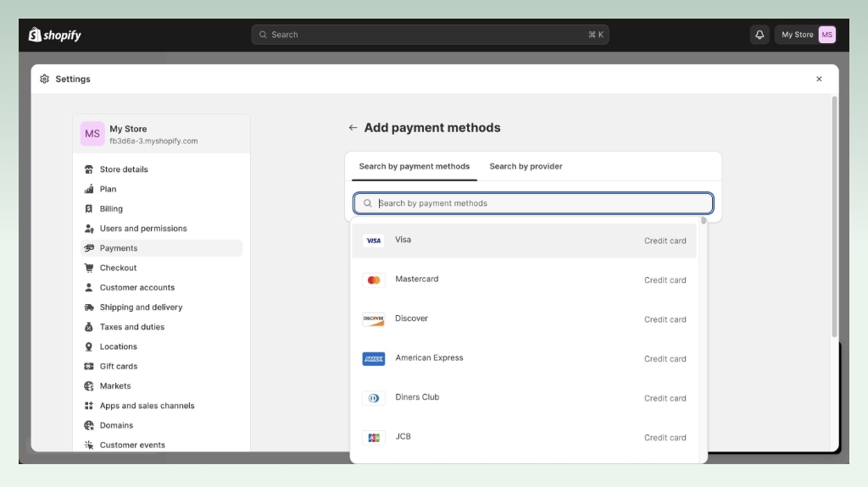Switch to the Search by provider tab

pos(526,166)
